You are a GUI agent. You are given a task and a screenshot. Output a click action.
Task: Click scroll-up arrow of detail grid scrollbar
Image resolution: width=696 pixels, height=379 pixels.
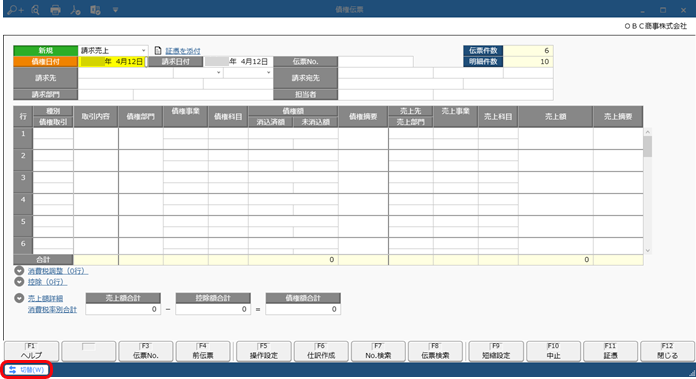tap(648, 132)
